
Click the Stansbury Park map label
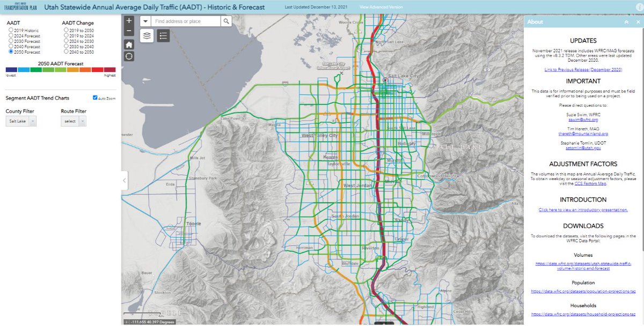202,178
